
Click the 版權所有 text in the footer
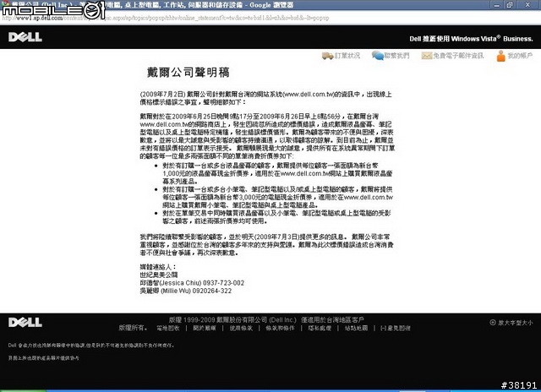coord(133,328)
